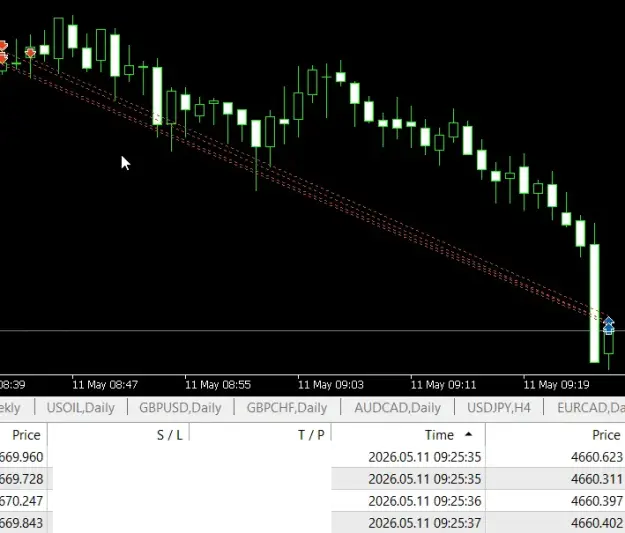This screenshot has width=625, height=533.
Task: Select the open price ending 669.843
Action: tap(22, 523)
